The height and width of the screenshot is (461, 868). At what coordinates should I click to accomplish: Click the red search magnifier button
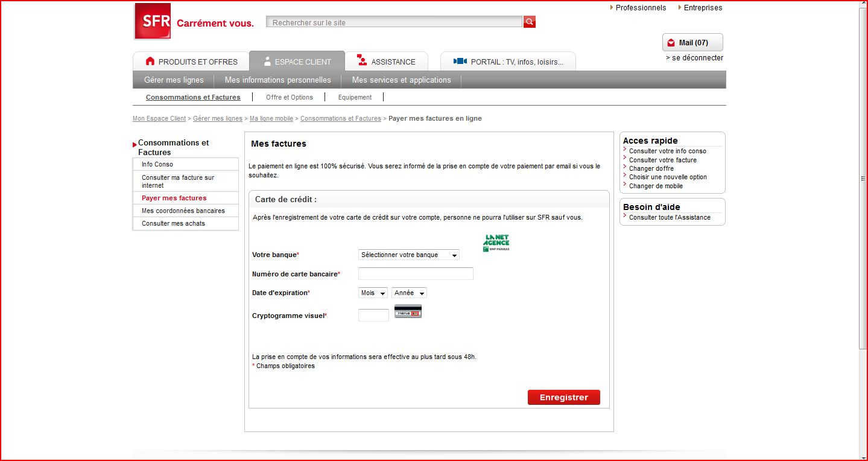coord(530,22)
